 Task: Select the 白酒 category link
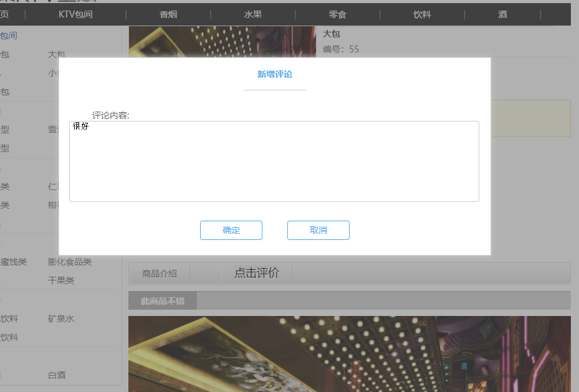[57, 375]
